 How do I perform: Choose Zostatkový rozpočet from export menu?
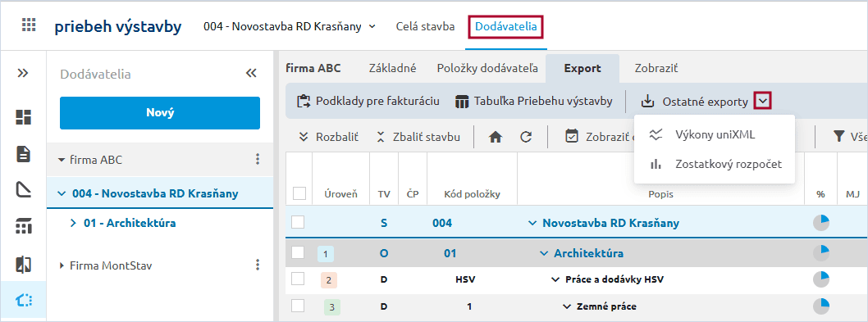point(714,165)
